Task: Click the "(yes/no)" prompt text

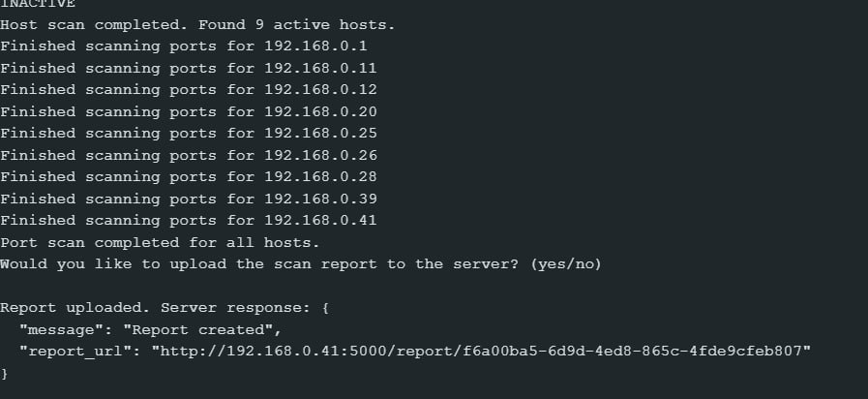Action: coord(565,264)
